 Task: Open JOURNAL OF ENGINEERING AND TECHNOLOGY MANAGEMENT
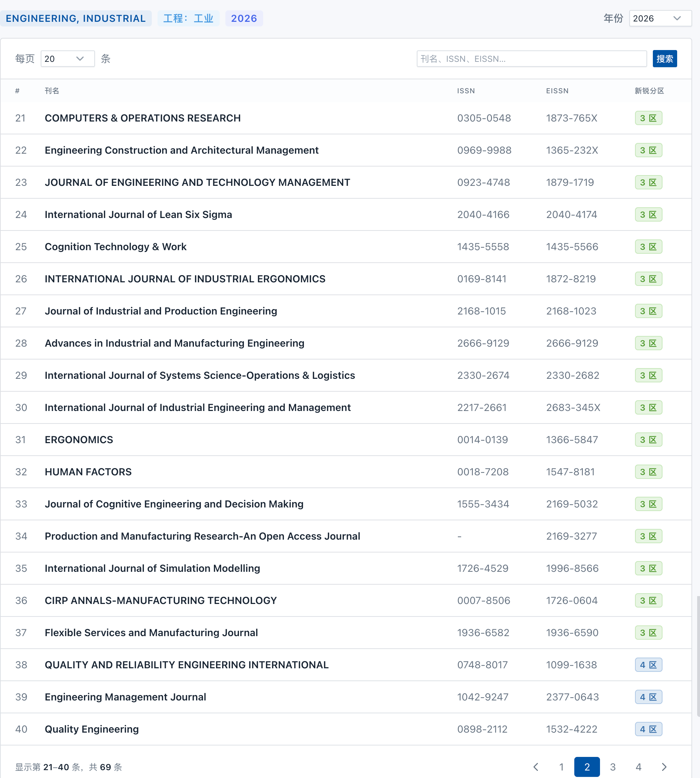click(197, 182)
